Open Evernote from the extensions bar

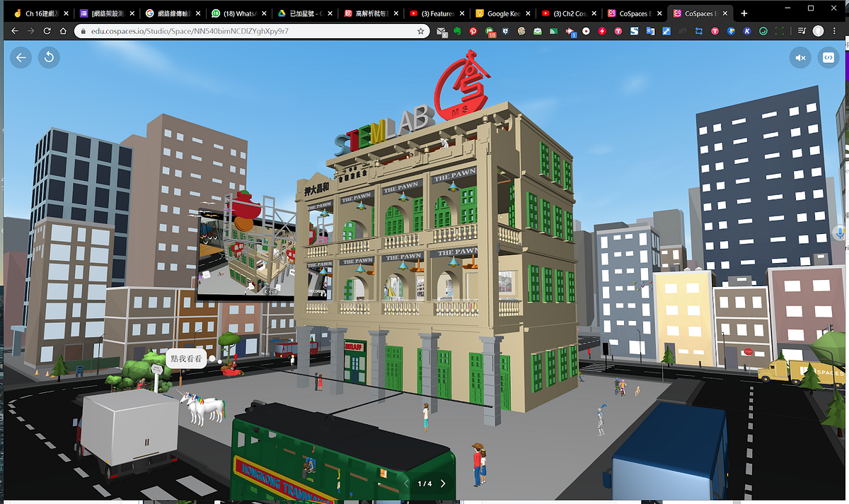[x=456, y=31]
